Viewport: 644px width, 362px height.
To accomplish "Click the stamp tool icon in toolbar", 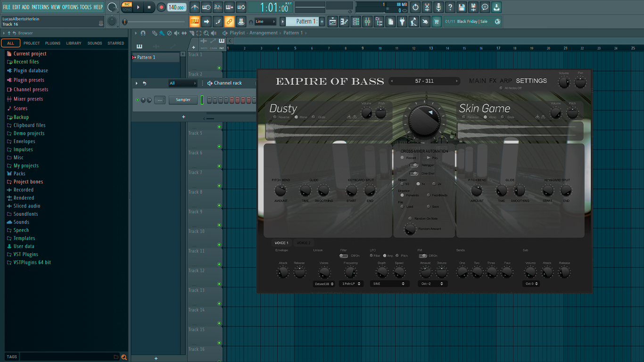I will pyautogui.click(x=240, y=21).
